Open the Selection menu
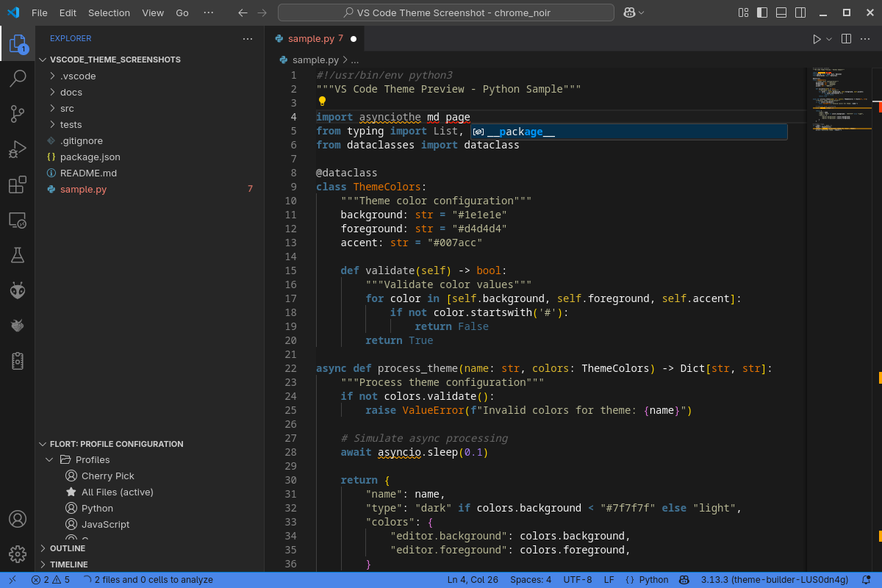Image resolution: width=882 pixels, height=588 pixels. 109,12
